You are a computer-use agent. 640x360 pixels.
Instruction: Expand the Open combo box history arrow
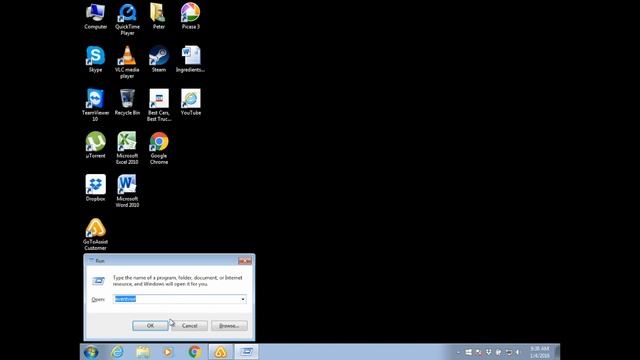click(x=243, y=299)
